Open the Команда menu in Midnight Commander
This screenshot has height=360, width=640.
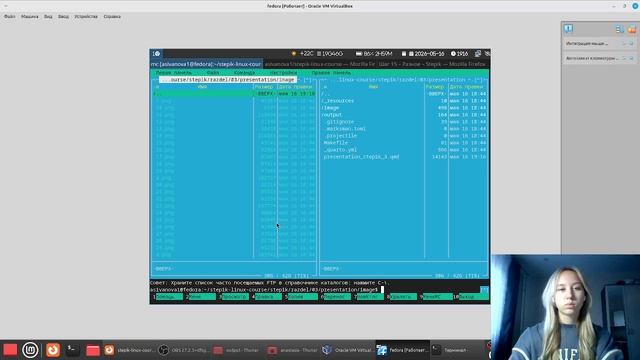coord(244,73)
